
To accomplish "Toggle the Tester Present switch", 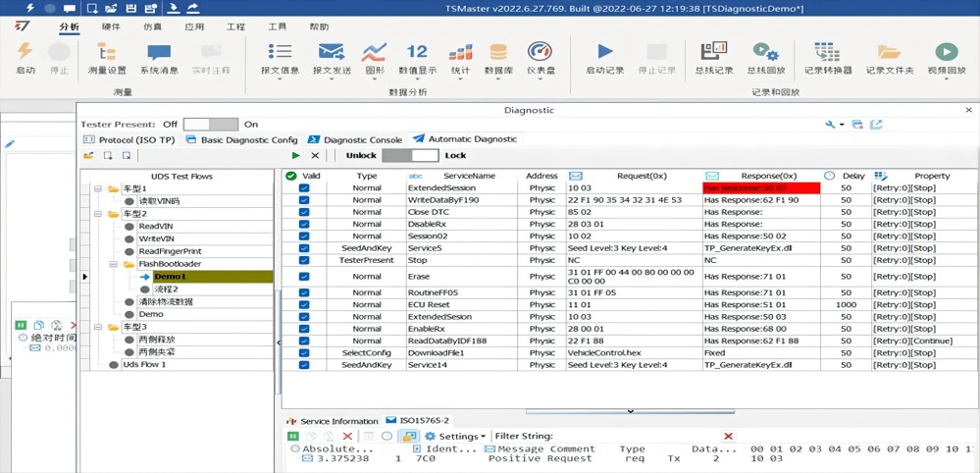I will click(x=210, y=125).
